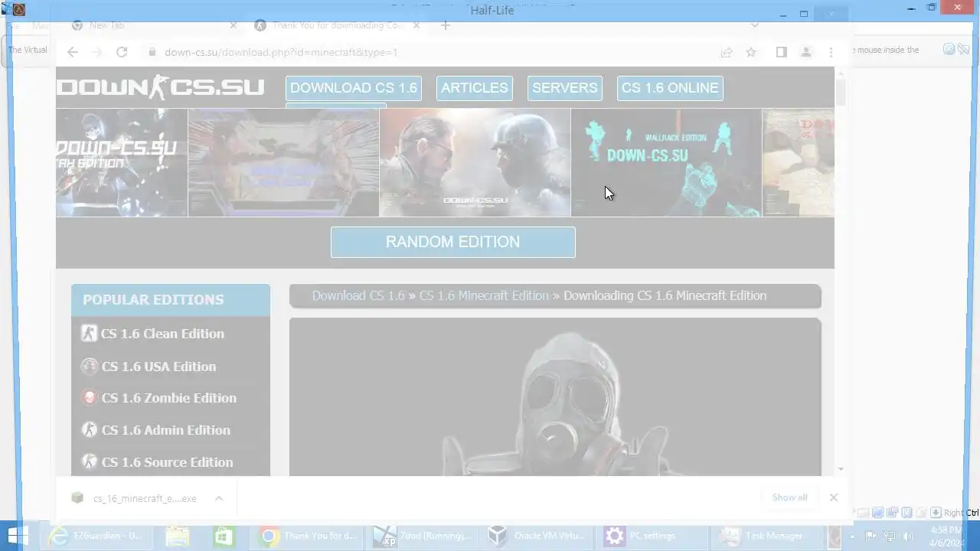Click the Source Edition icon
Image resolution: width=980 pixels, height=551 pixels.
(x=90, y=462)
